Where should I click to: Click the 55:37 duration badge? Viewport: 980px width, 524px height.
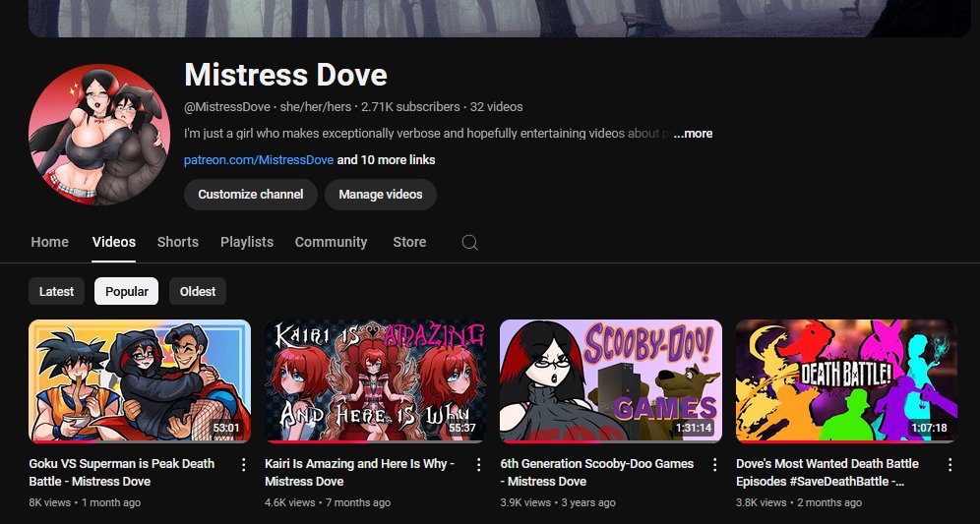pos(461,428)
